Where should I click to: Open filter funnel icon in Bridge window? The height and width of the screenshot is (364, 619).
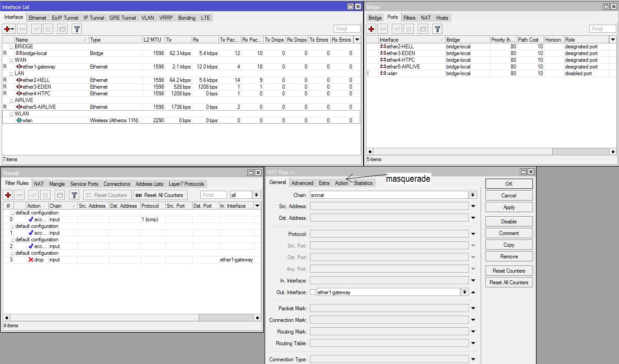point(438,29)
